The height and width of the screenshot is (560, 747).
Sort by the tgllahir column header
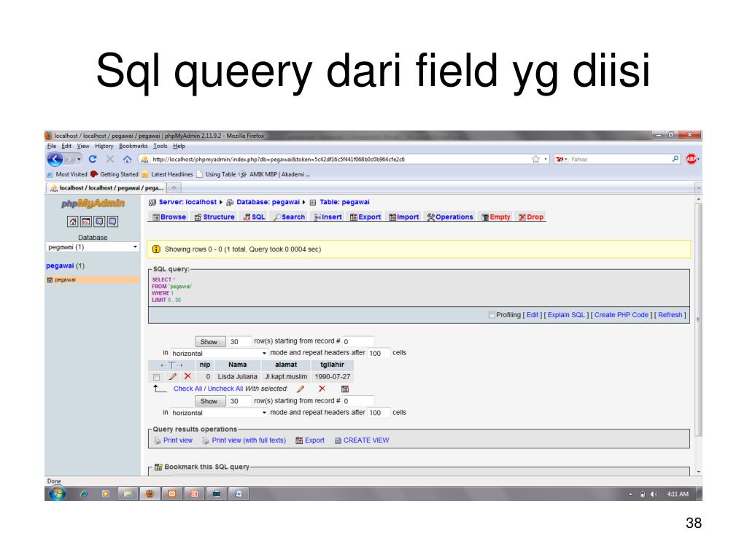click(x=332, y=365)
